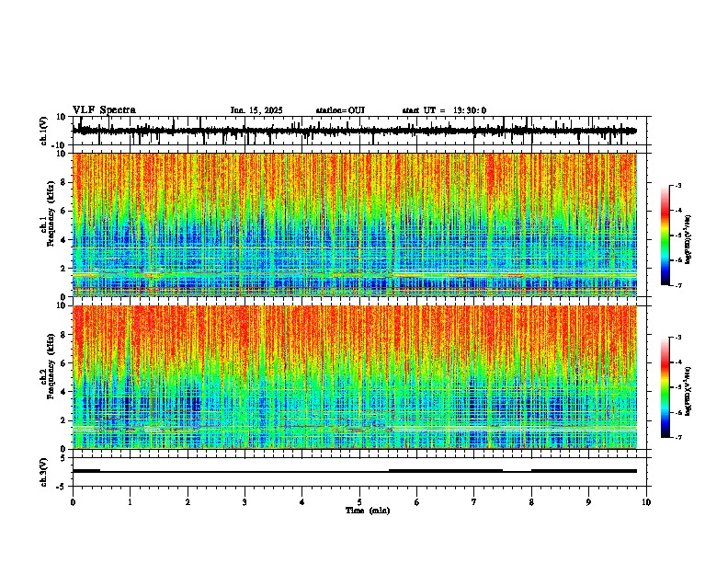
Task: Click time axis tick label "9"
Action: coord(588,502)
